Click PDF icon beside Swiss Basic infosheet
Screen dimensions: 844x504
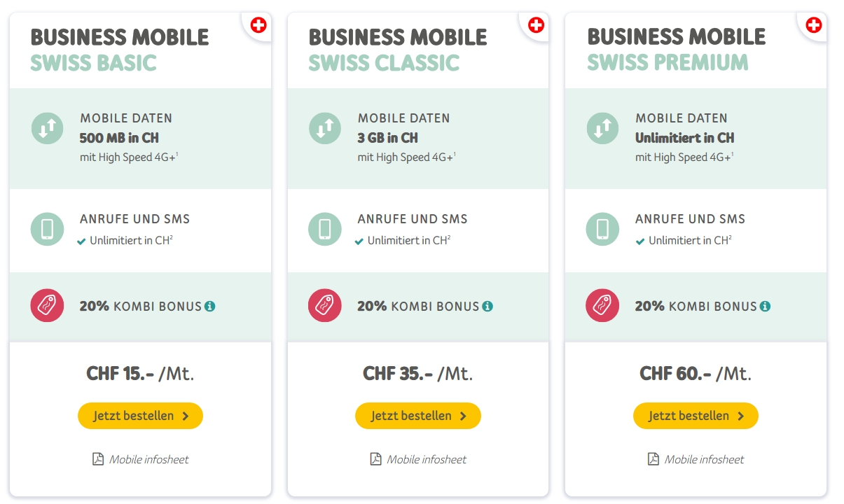coord(98,459)
